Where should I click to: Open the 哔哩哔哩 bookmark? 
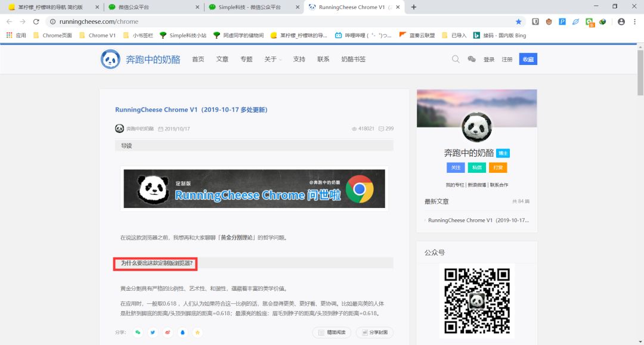[363, 35]
